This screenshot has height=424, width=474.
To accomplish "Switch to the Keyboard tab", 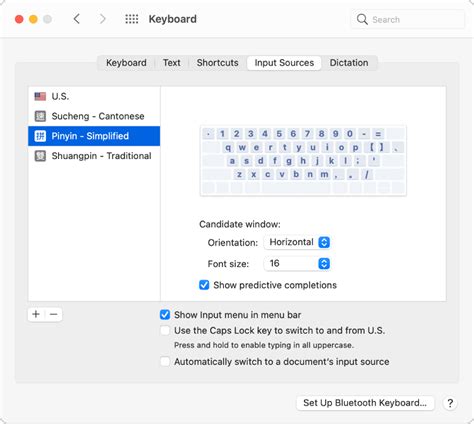I will click(x=126, y=63).
